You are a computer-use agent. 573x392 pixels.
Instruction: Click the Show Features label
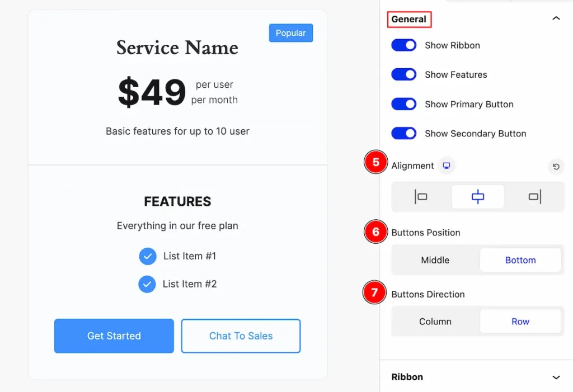[x=456, y=74]
